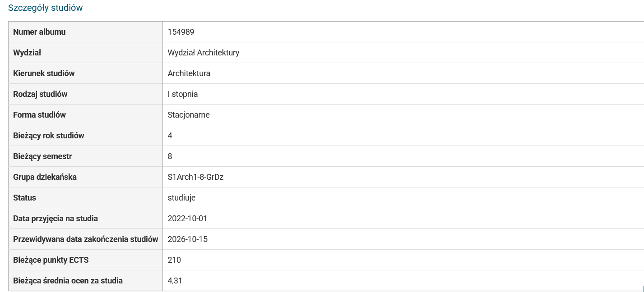Click the Bieżący rok studiów label

point(48,136)
